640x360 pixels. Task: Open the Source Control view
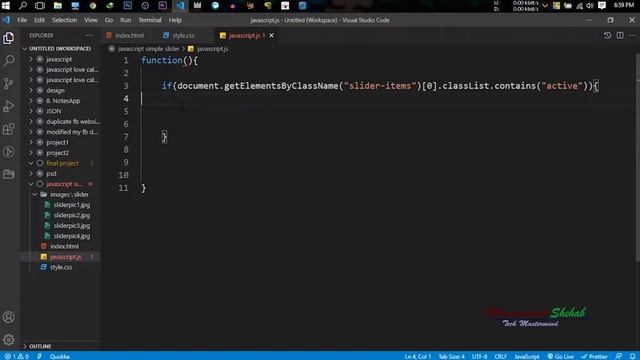pos(9,84)
